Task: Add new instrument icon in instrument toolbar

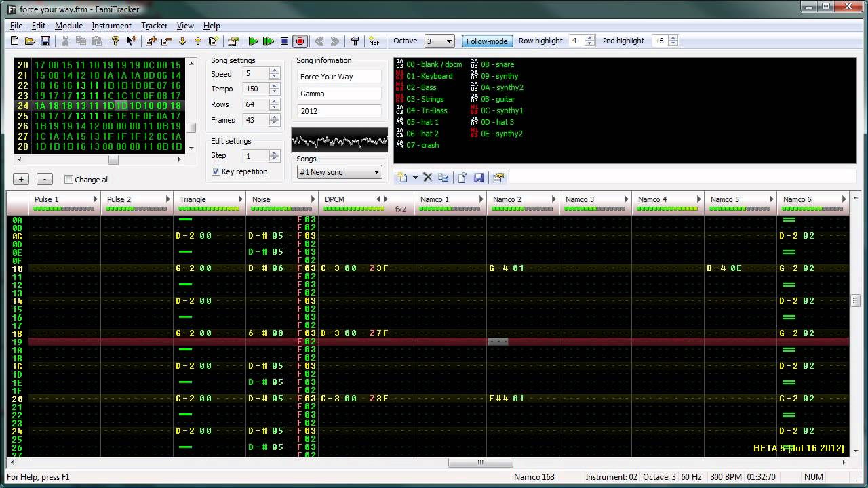Action: [x=403, y=178]
